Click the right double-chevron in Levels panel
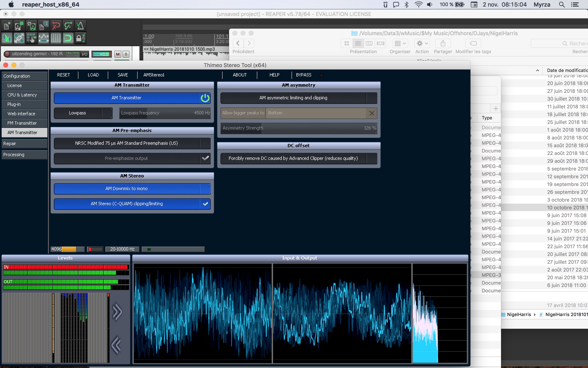Image resolution: width=588 pixels, height=368 pixels. click(117, 312)
